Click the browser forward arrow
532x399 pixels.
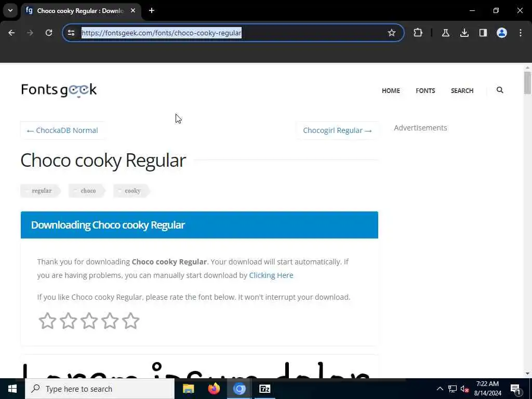(30, 33)
